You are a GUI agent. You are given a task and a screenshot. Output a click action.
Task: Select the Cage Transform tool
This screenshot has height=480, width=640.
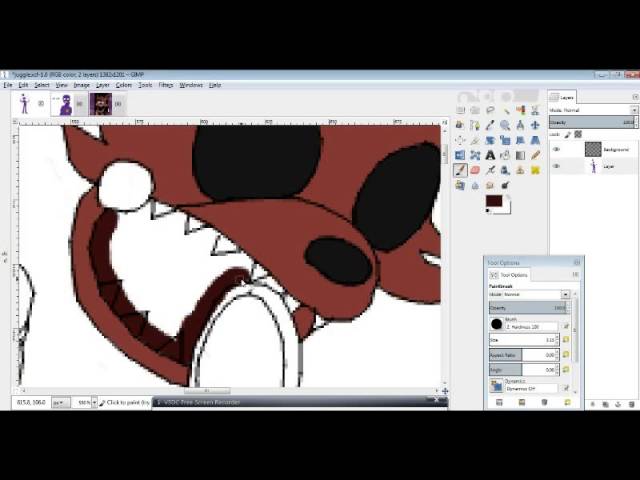(x=475, y=156)
